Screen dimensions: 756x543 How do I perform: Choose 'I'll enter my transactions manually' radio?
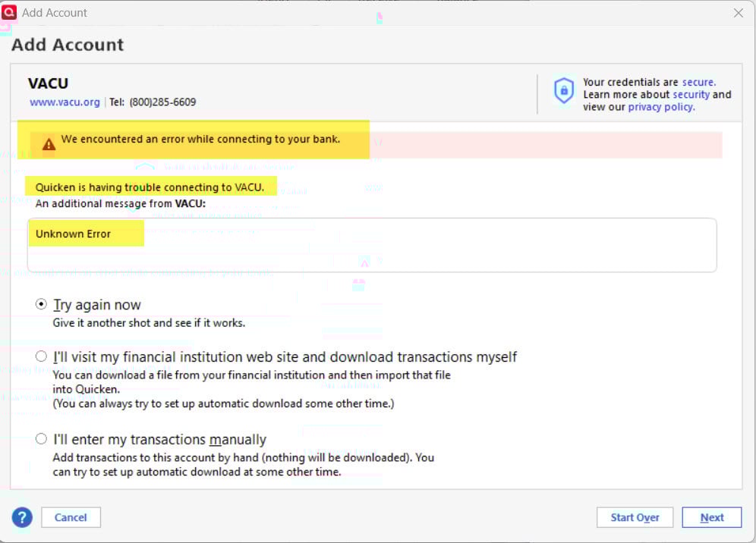click(x=42, y=438)
